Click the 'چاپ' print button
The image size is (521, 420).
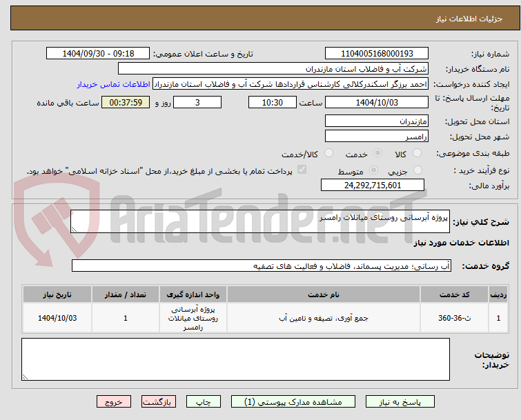coord(204,402)
